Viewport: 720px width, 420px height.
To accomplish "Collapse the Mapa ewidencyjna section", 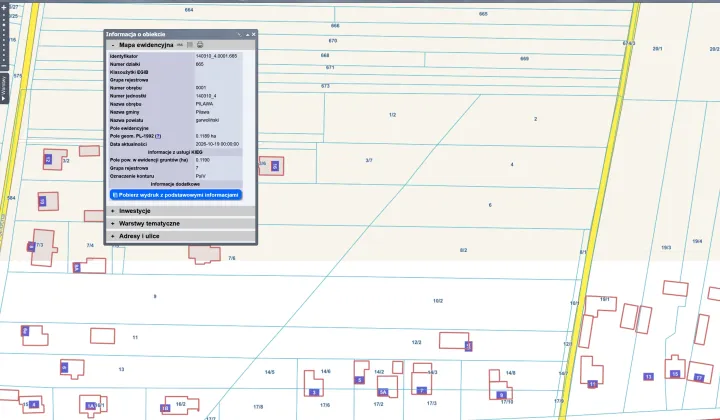I will coord(113,45).
